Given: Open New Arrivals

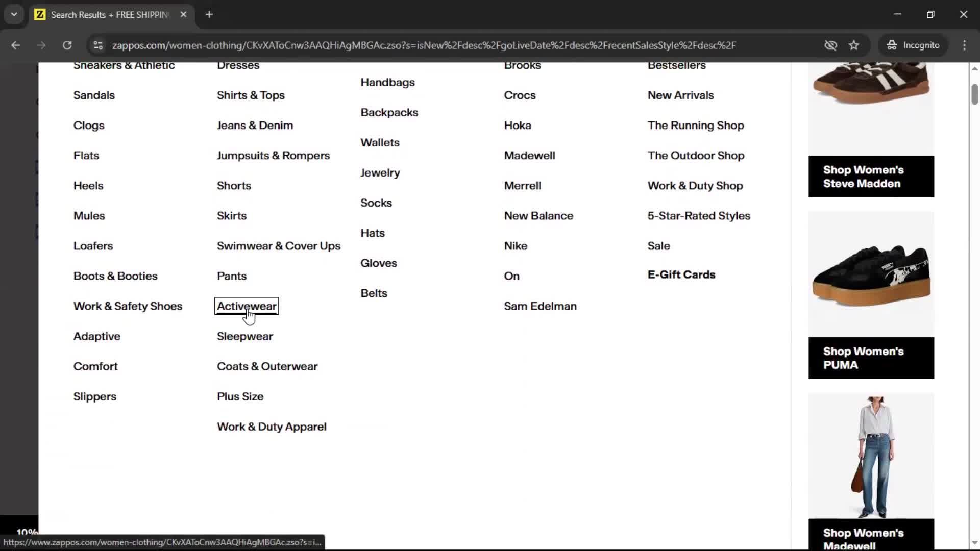Looking at the screenshot, I should 680,95.
